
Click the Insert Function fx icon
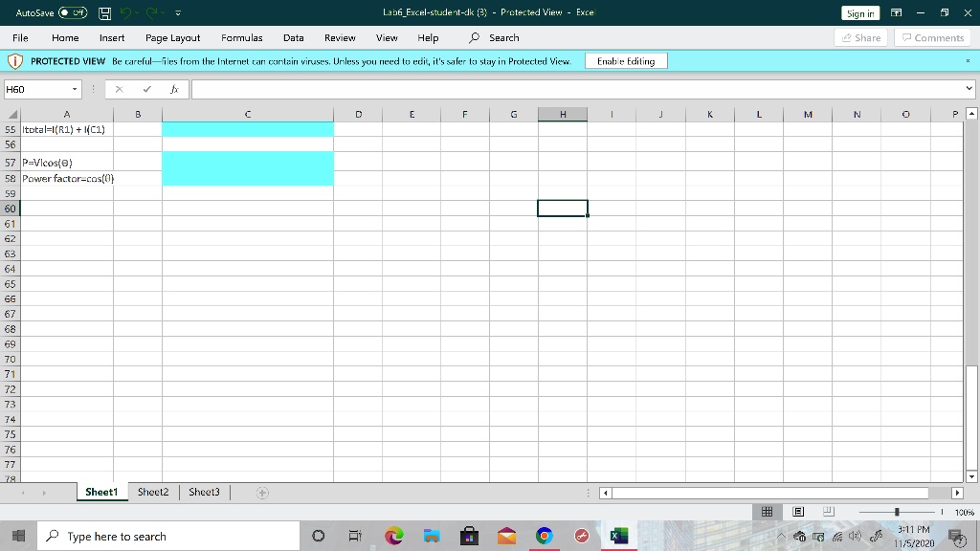pyautogui.click(x=173, y=89)
